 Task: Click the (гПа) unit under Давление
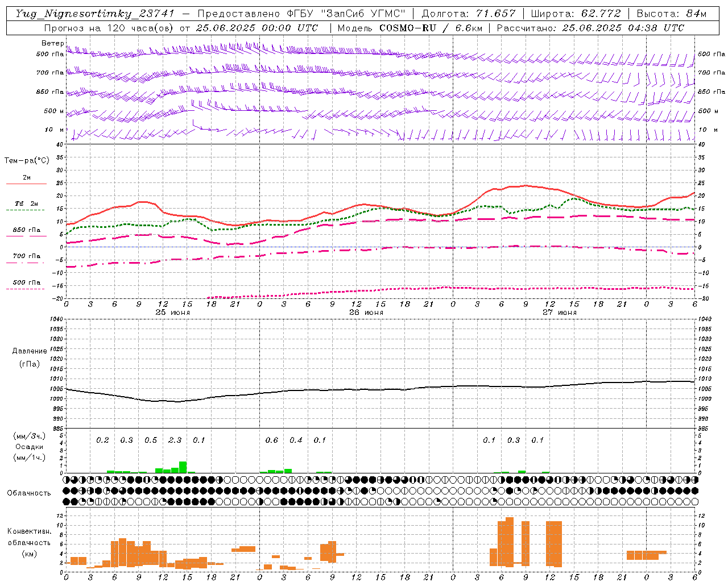coord(30,364)
